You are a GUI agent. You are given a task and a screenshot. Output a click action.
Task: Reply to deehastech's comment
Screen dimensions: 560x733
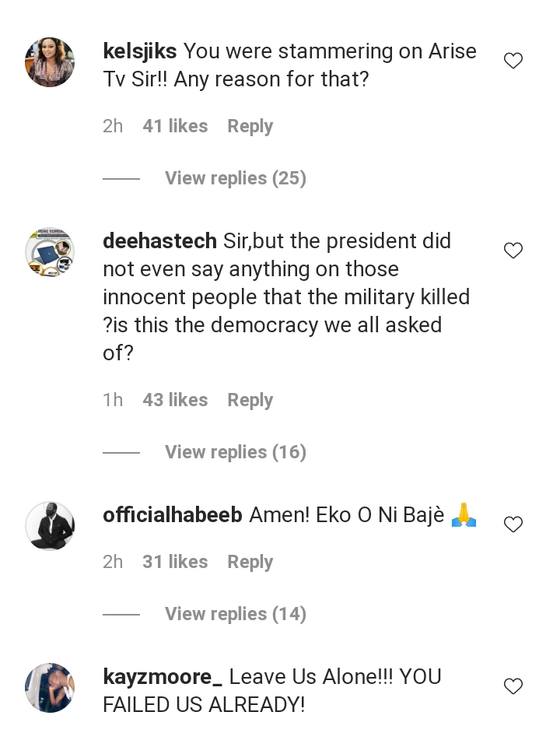[x=250, y=400]
